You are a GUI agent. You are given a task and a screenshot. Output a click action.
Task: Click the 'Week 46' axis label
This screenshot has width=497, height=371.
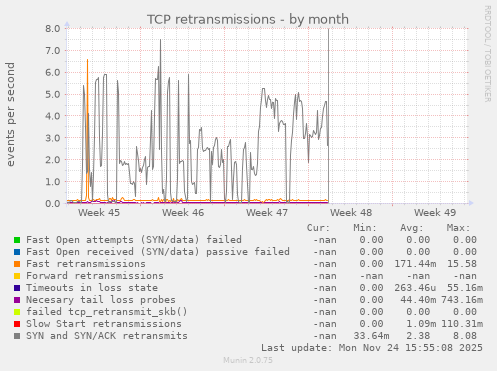tap(183, 213)
